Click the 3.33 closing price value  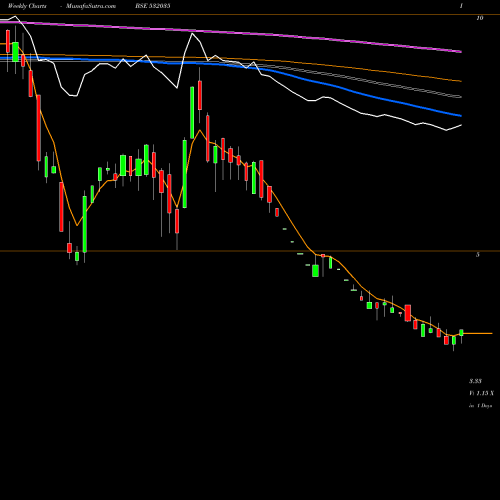pyautogui.click(x=475, y=381)
